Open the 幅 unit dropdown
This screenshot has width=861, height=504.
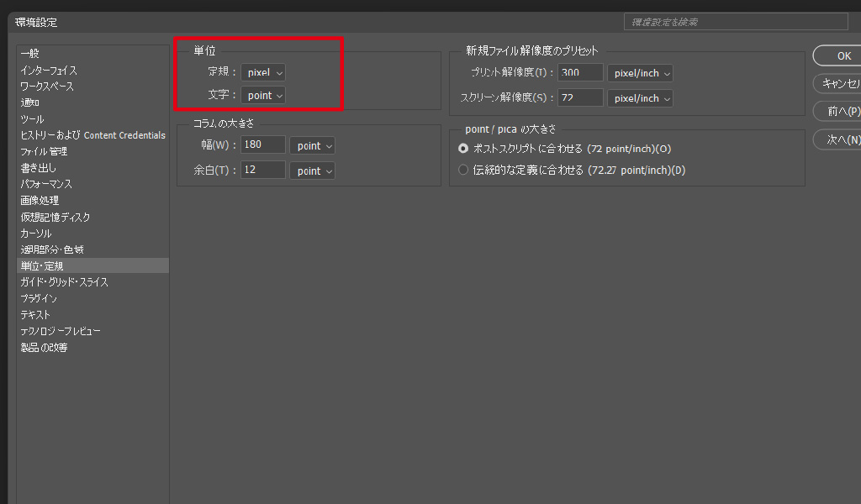[x=312, y=145]
